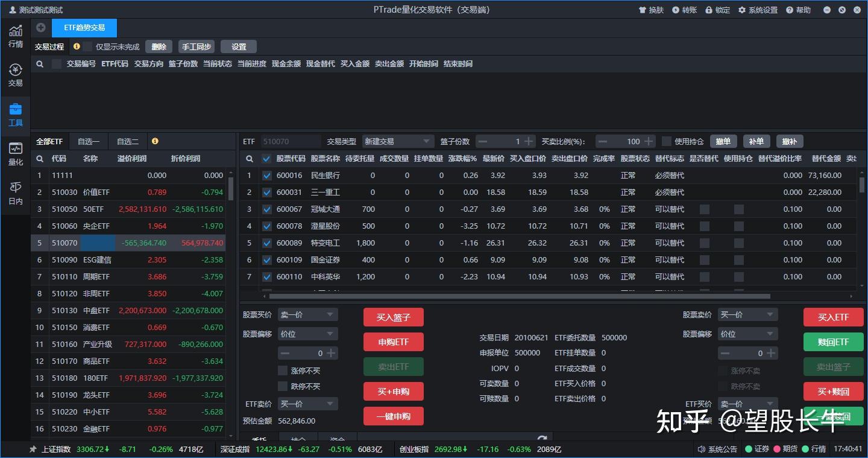Screen dimensions: 868x458
Task: Check 涨停不买 option
Action: [283, 371]
